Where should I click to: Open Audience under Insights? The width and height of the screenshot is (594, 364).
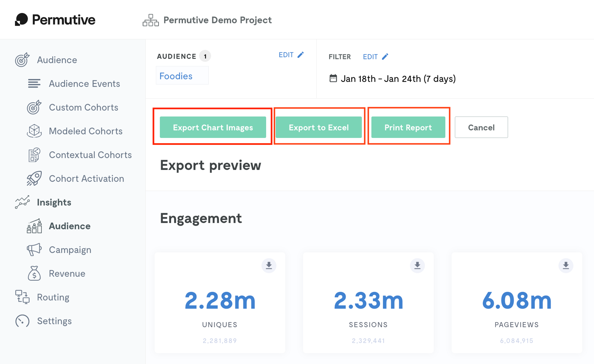click(x=69, y=226)
